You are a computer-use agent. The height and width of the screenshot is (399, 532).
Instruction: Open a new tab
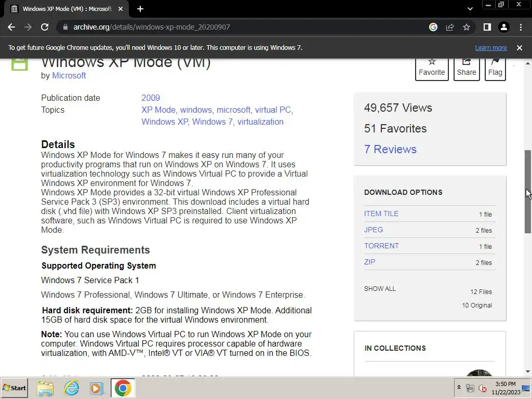tap(140, 9)
